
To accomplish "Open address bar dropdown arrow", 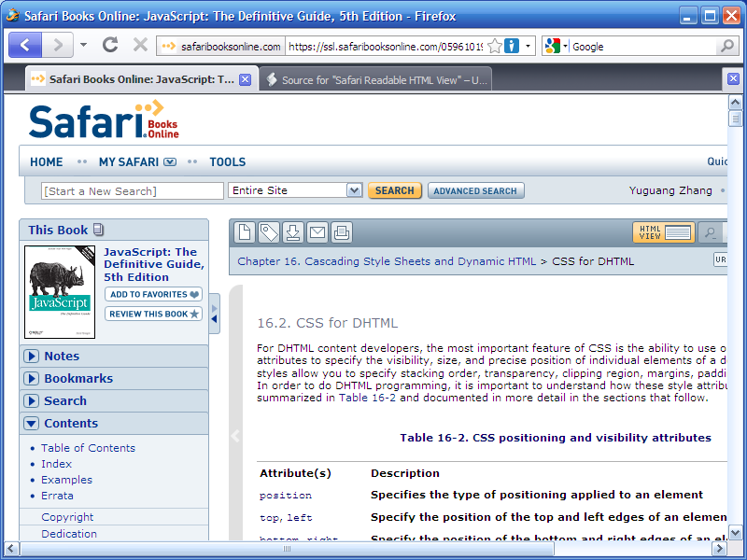I will (528, 46).
